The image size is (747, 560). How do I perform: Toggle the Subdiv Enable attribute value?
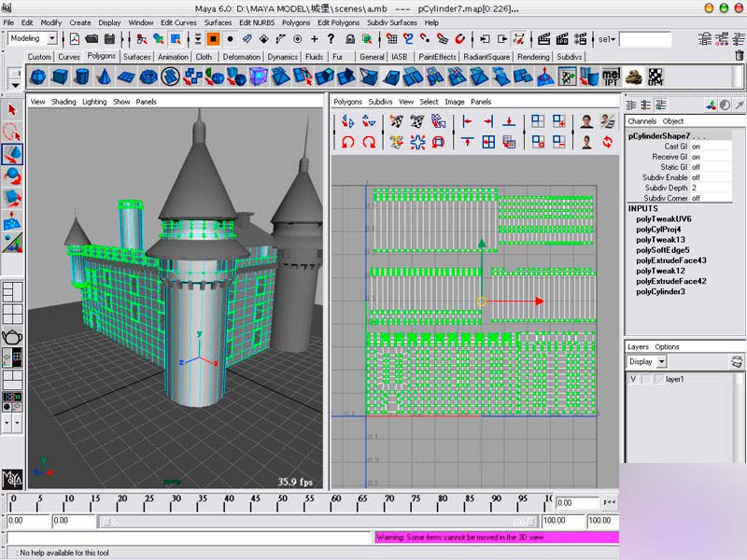(700, 177)
